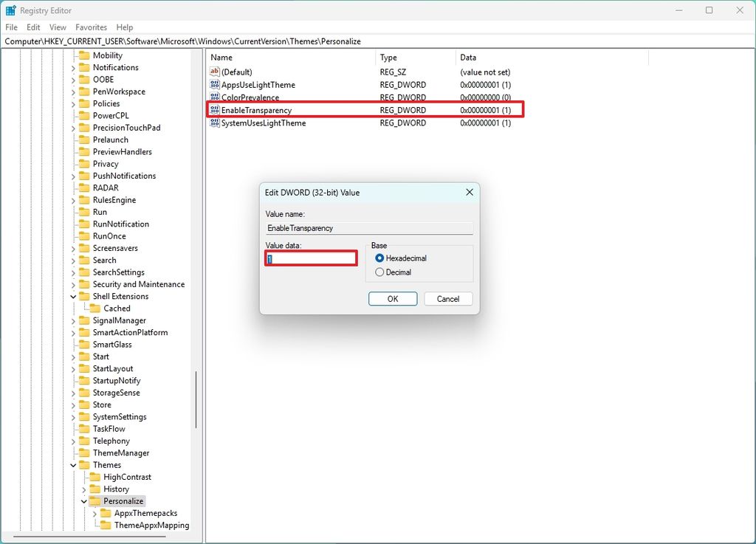
Task: Click the REG_DWORD icon beside SystemUsesLightTheme
Action: point(214,123)
